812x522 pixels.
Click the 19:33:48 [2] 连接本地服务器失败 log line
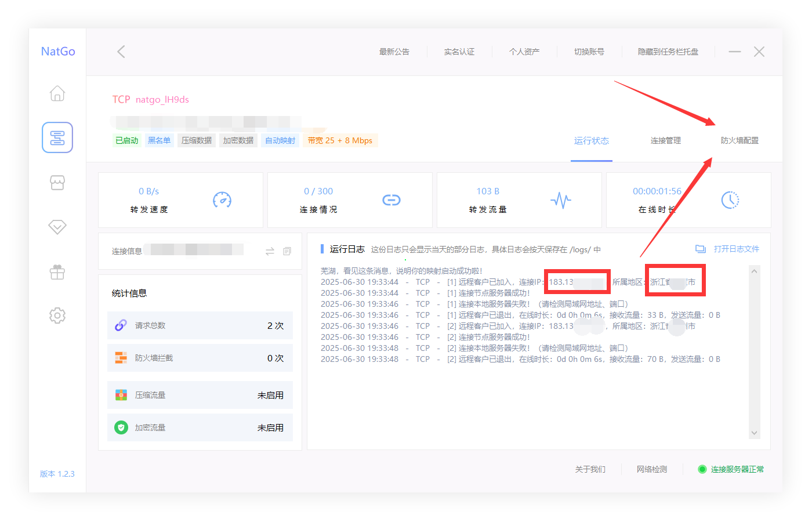click(x=474, y=348)
